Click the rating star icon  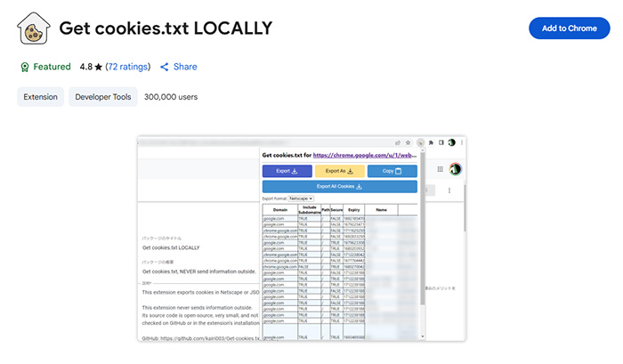point(99,67)
